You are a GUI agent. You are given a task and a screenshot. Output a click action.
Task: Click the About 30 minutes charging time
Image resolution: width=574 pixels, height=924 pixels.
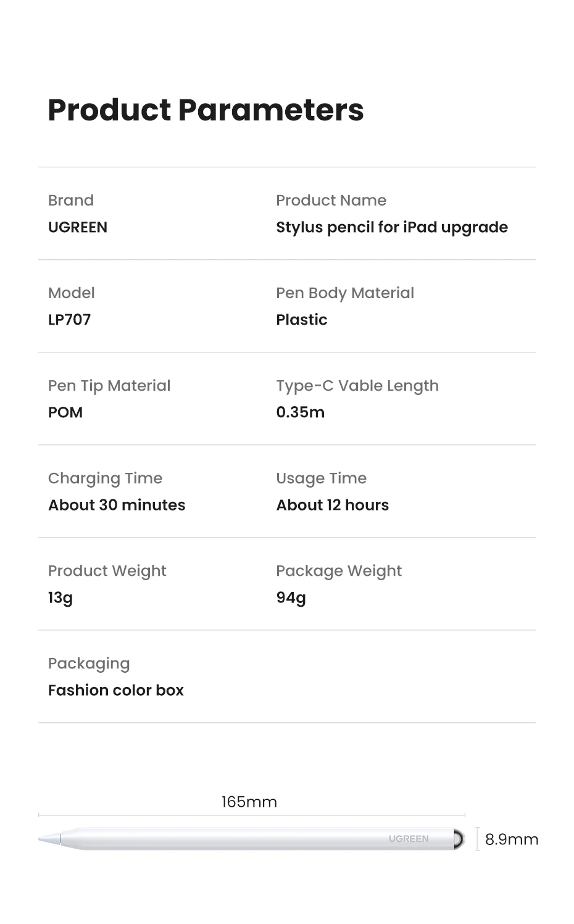pyautogui.click(x=117, y=505)
